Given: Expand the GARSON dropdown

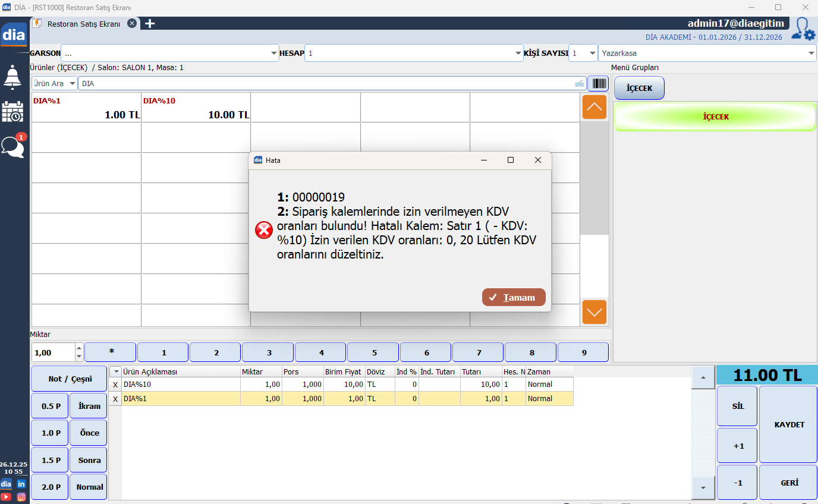Looking at the screenshot, I should pyautogui.click(x=274, y=53).
